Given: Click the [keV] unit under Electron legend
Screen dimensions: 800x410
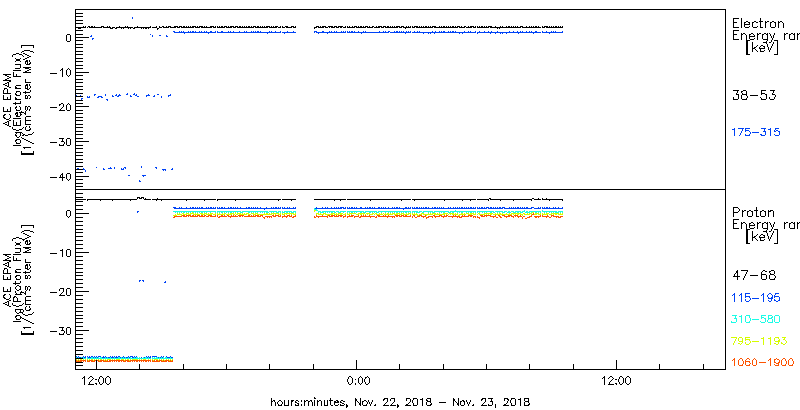Looking at the screenshot, I should (761, 48).
